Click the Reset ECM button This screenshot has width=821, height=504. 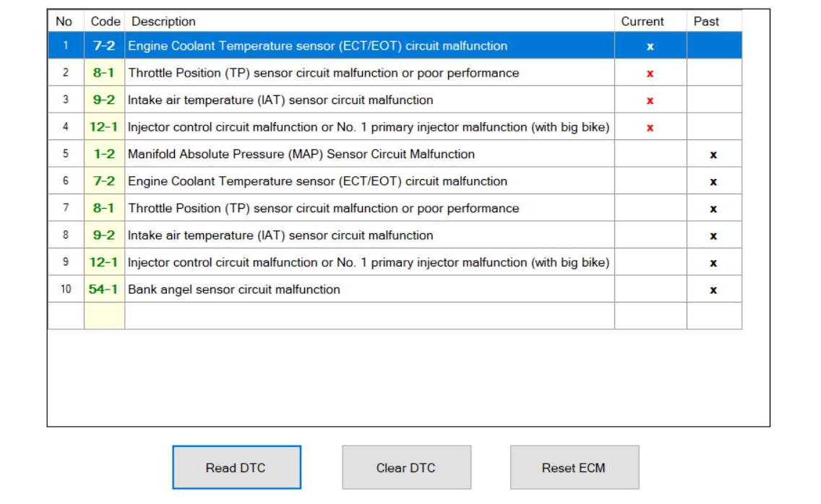tap(574, 468)
